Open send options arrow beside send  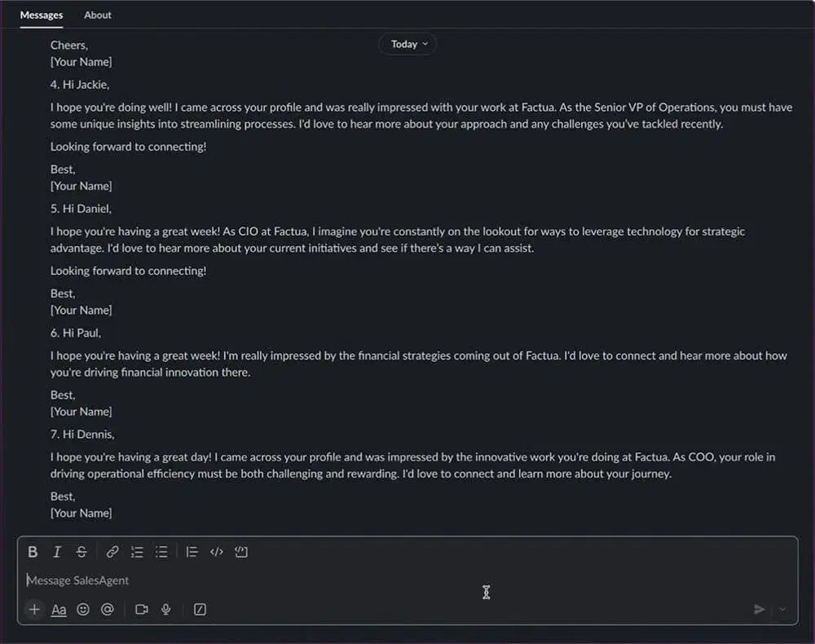(782, 609)
